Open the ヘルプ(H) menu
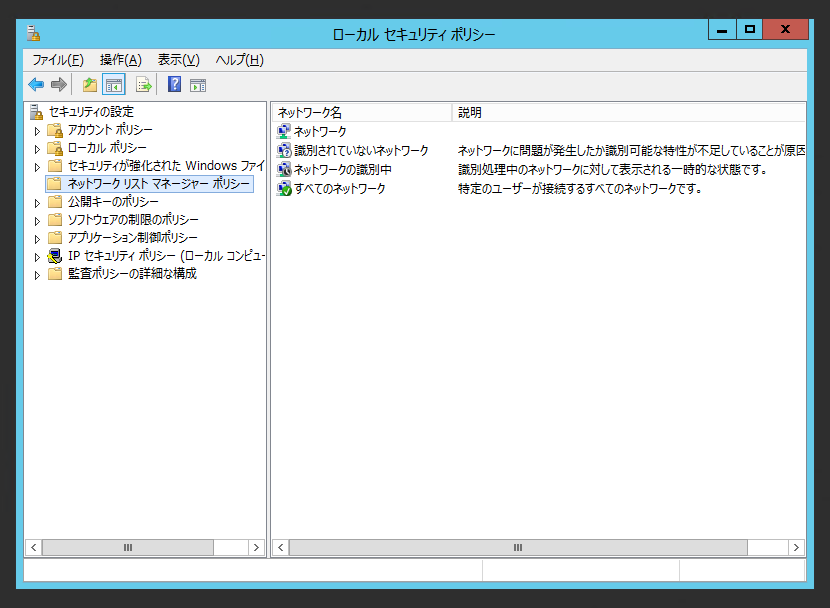Image resolution: width=830 pixels, height=608 pixels. click(x=239, y=60)
